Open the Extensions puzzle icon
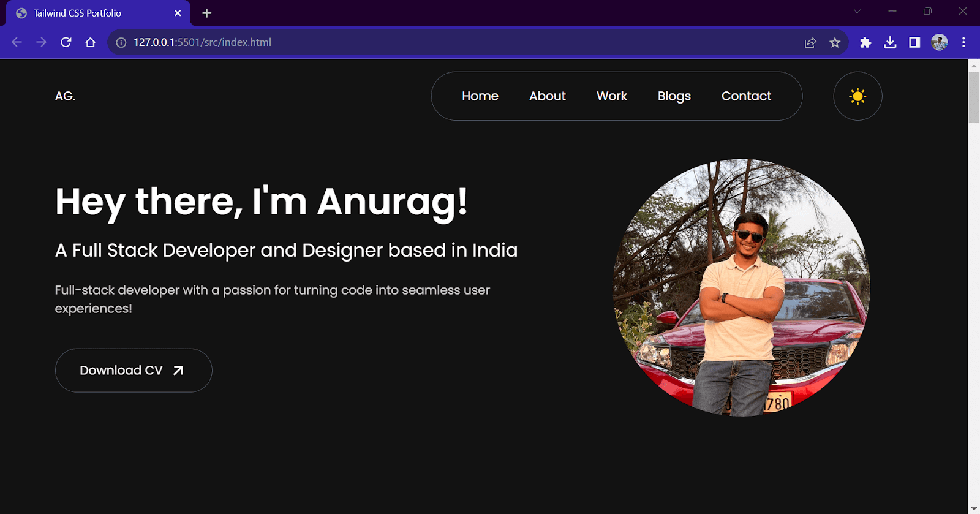The width and height of the screenshot is (980, 514). click(865, 42)
